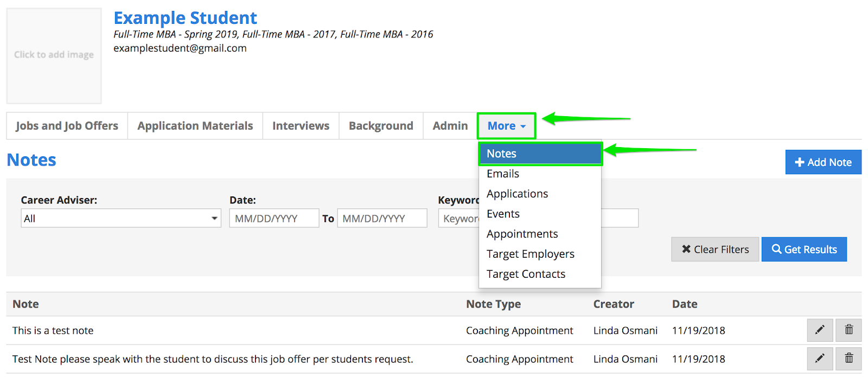The width and height of the screenshot is (868, 382).
Task: Open the Career Adviser dropdown
Action: pyautogui.click(x=120, y=219)
